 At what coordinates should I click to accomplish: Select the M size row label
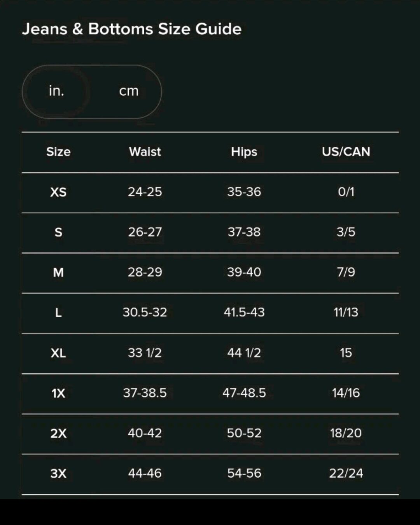click(58, 273)
